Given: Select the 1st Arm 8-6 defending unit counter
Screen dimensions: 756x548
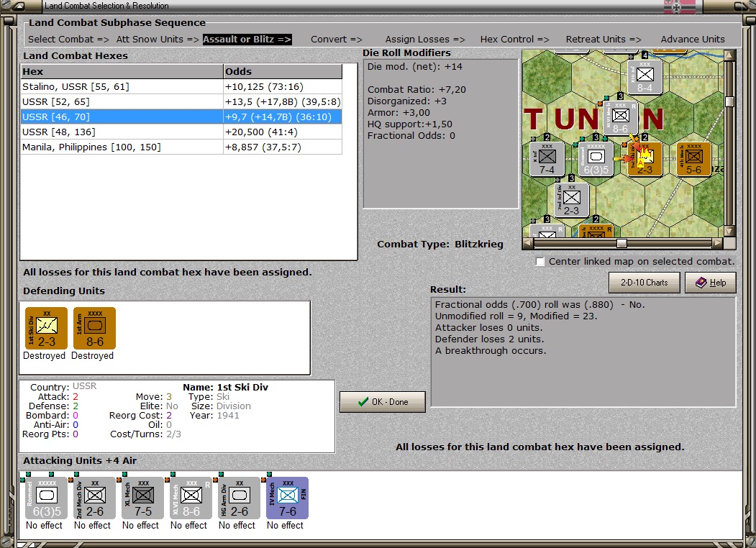Looking at the screenshot, I should [94, 328].
